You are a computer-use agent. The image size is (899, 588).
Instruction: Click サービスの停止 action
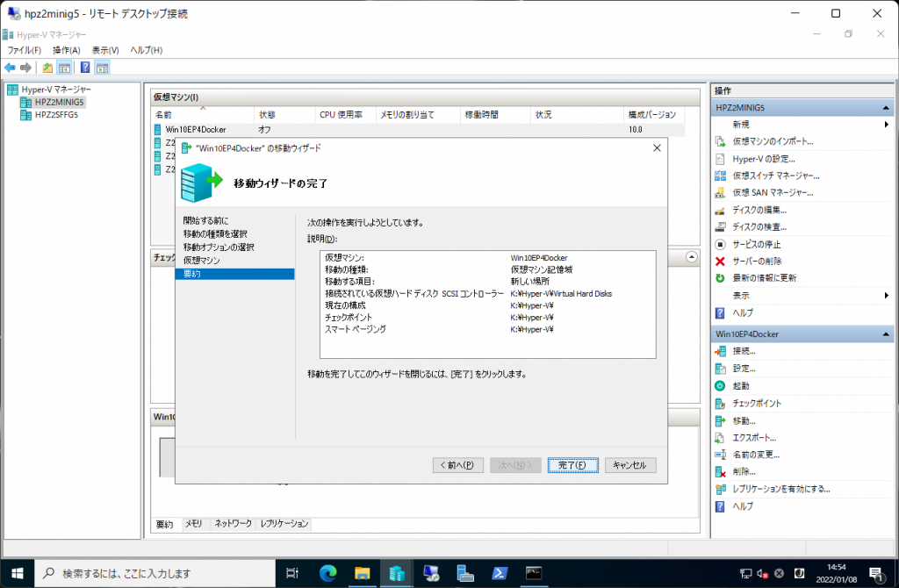coord(756,244)
